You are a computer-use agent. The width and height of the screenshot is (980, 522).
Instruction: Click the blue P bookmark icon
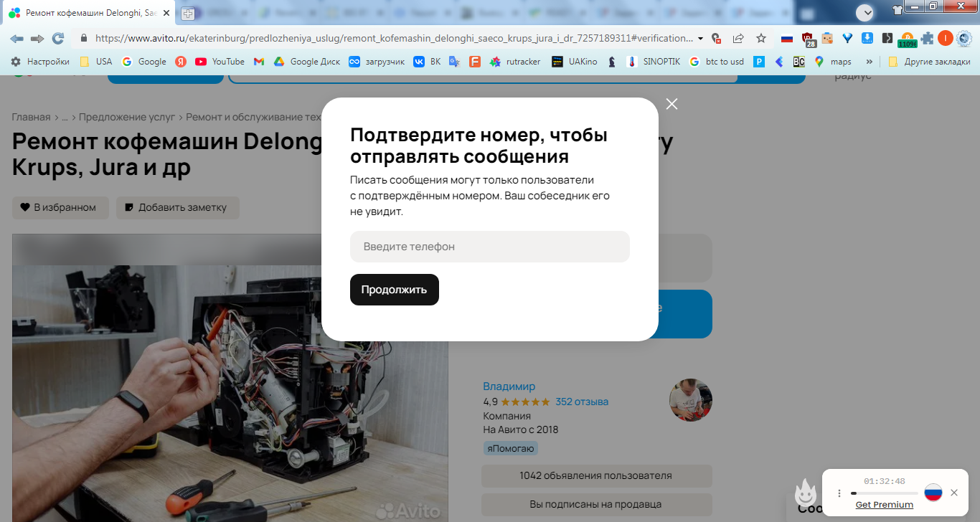758,62
